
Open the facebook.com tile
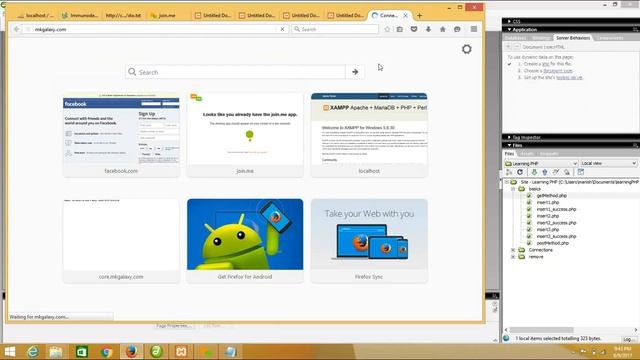(121, 135)
